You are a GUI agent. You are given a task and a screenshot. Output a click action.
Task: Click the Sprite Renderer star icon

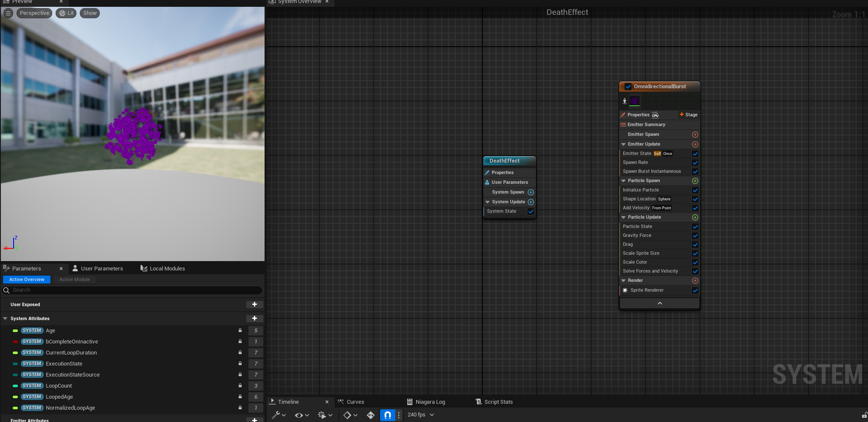point(625,290)
